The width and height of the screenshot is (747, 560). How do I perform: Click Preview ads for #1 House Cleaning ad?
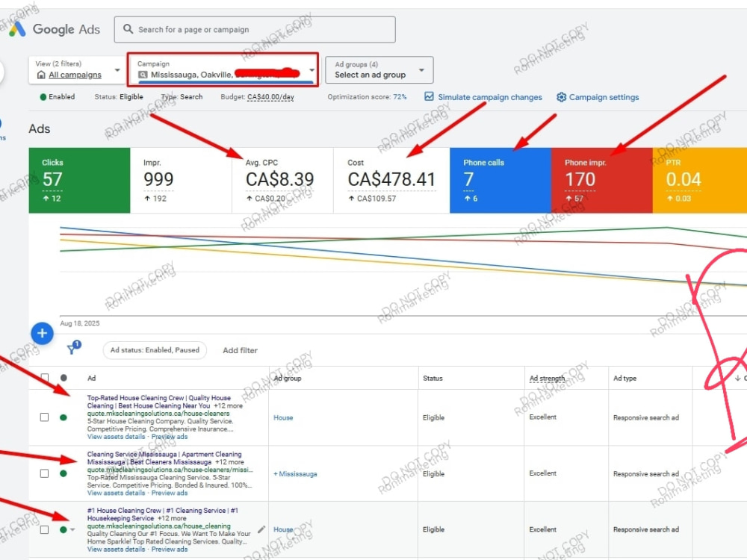tap(170, 549)
